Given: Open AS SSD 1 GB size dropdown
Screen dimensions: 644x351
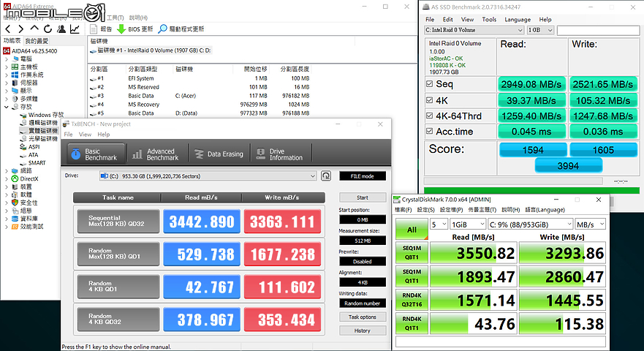Looking at the screenshot, I should (x=540, y=30).
